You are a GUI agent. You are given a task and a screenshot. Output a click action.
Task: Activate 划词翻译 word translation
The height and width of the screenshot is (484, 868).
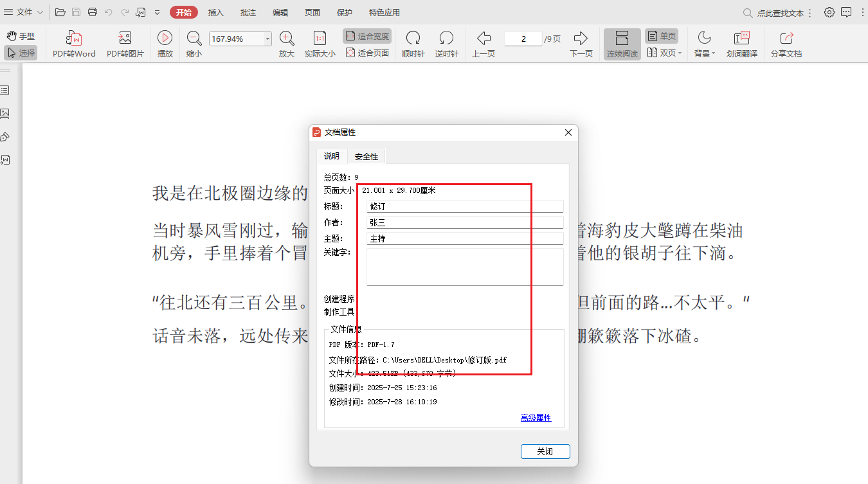[741, 42]
